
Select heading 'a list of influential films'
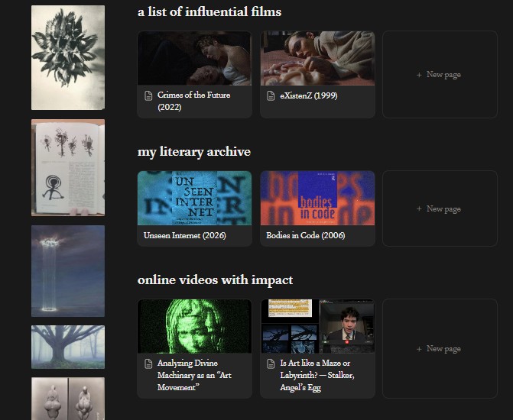click(x=209, y=12)
